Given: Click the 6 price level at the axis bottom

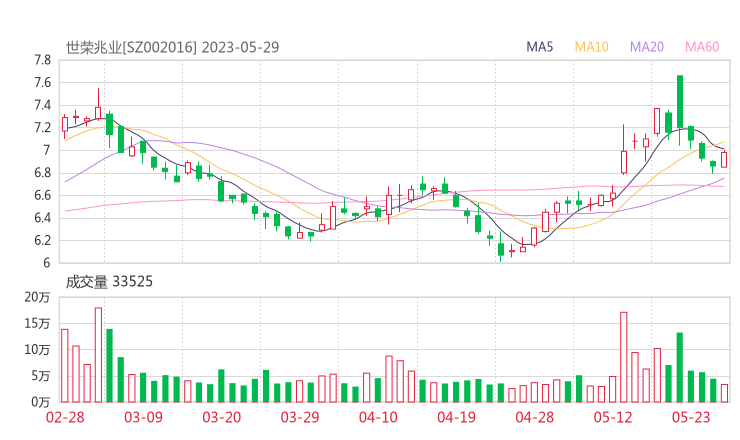Looking at the screenshot, I should pos(46,263).
